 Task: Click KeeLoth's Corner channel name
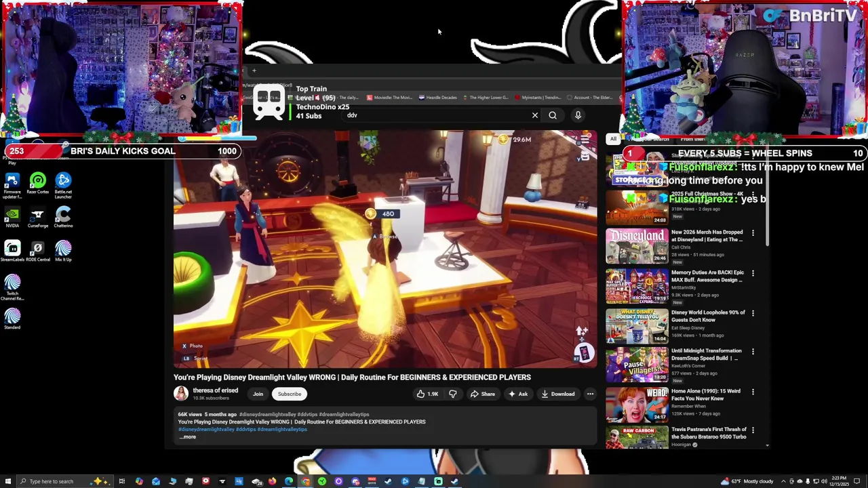[688, 366]
